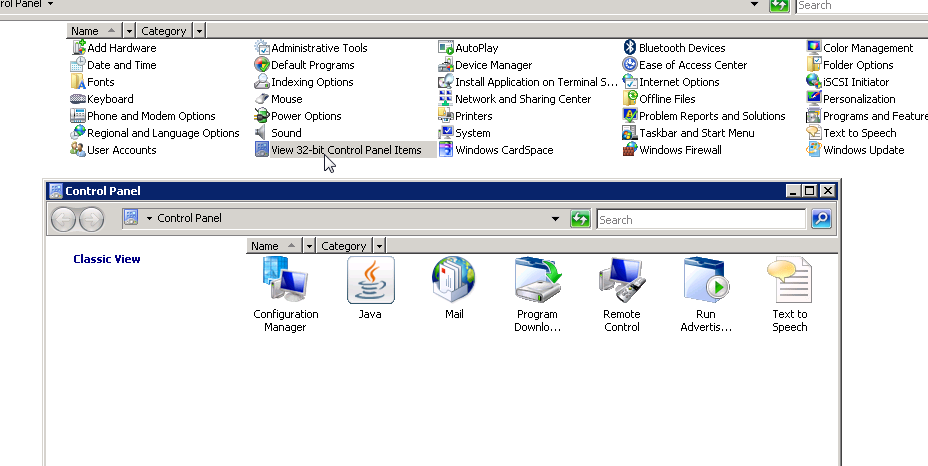Open Network and Sharing Center
Viewport: 928px width, 466px height.
point(515,99)
